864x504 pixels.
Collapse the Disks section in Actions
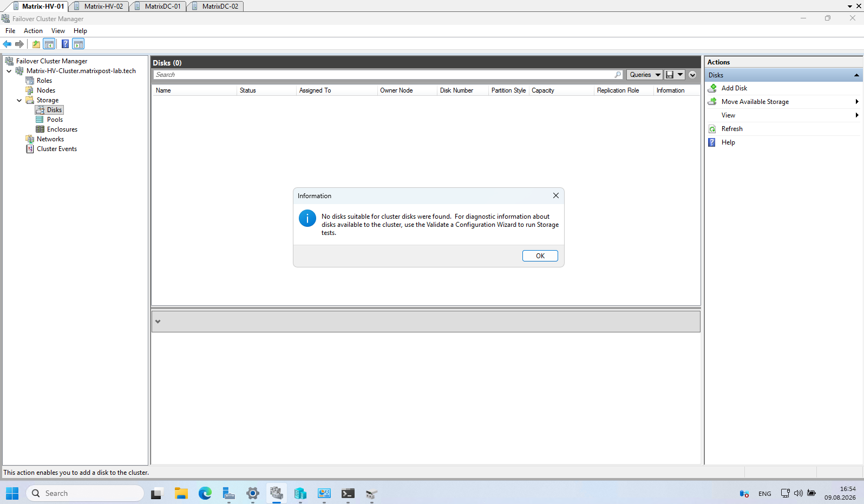pyautogui.click(x=856, y=75)
